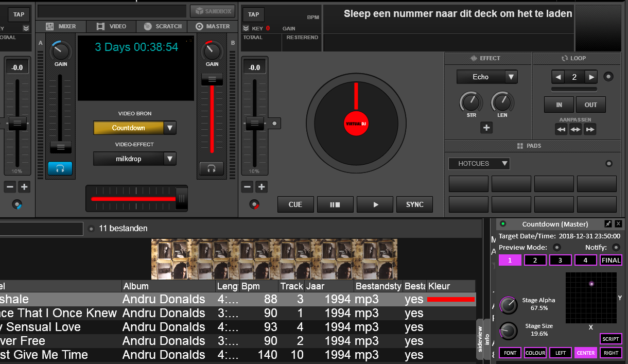This screenshot has width=628, height=364.
Task: Align countdown text LEFT
Action: [561, 353]
